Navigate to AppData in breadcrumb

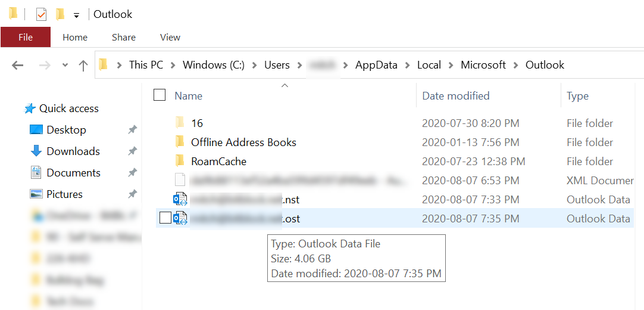[x=376, y=65]
